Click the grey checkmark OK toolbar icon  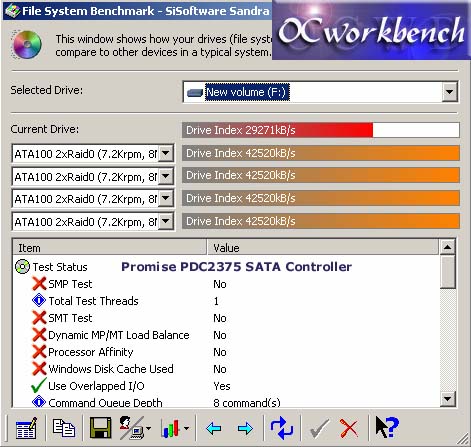pyautogui.click(x=319, y=429)
